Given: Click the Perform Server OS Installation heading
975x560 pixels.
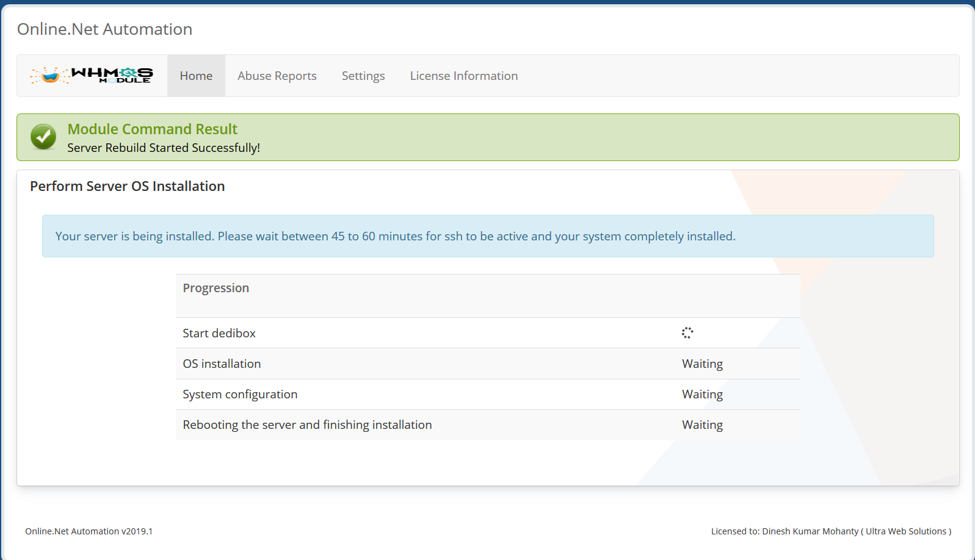Looking at the screenshot, I should 128,186.
